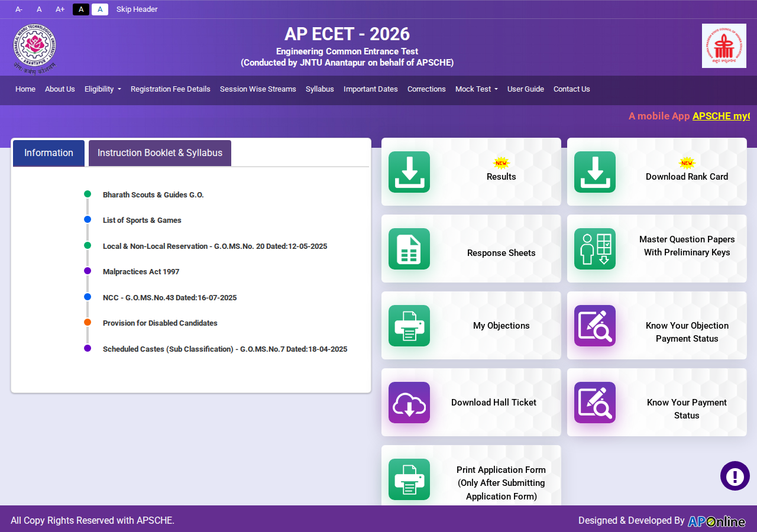
Task: Click the Know Your Payment Status icon
Action: (x=595, y=403)
